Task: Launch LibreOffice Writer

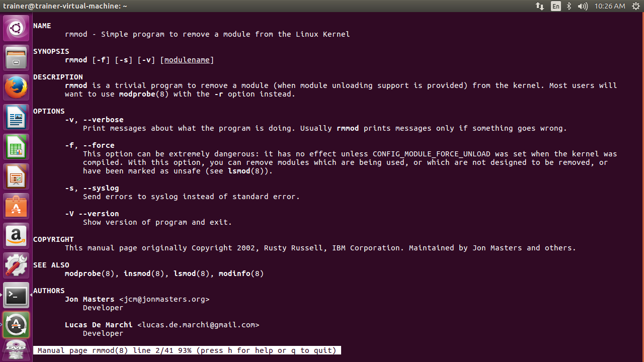Action: 16,117
